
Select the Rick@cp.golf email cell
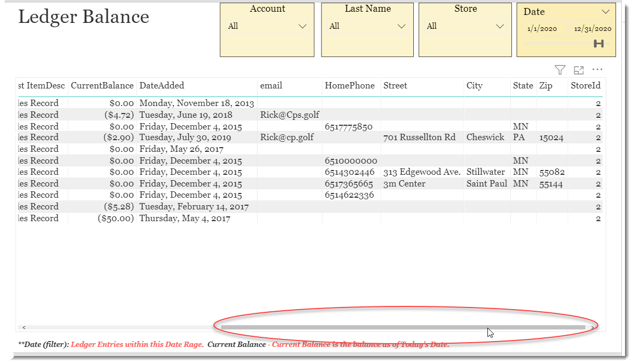pos(286,137)
